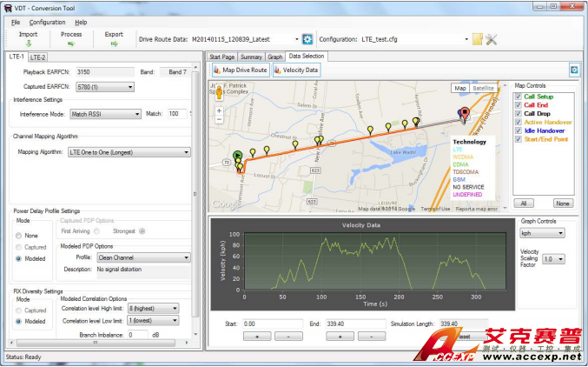Zoom in on the map
588x367 pixels.
point(218,110)
